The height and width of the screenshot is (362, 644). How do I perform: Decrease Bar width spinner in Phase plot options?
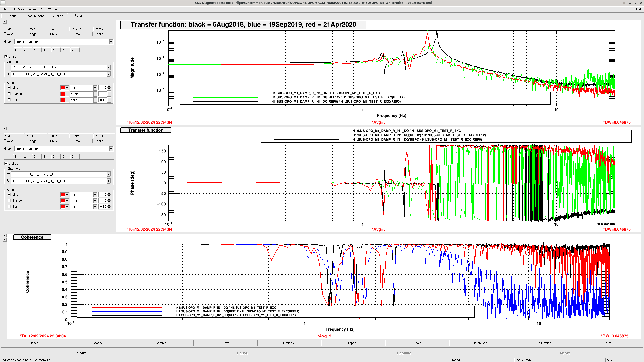[109, 208]
